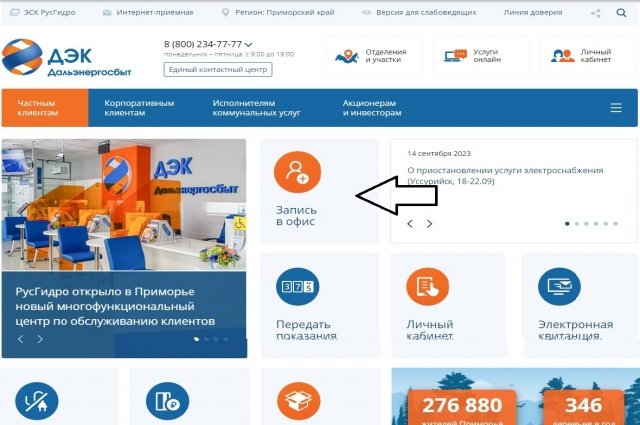
Task: Expand phone number dropdown arrow
Action: [248, 44]
